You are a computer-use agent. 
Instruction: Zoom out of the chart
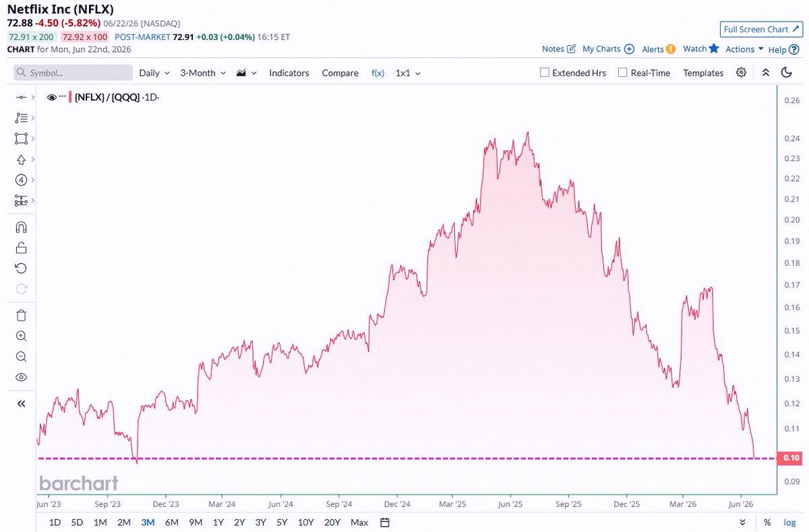click(x=21, y=357)
